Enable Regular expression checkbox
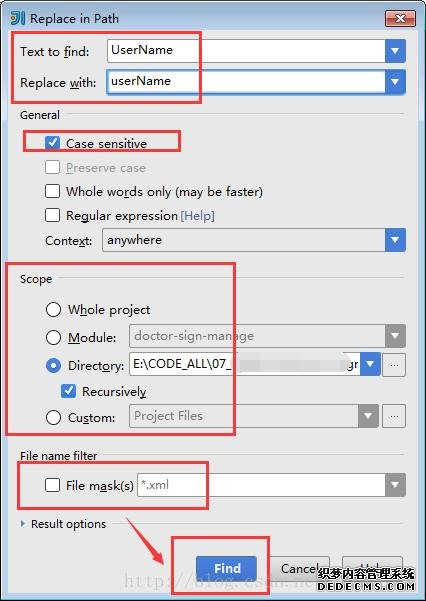426x601 pixels. (x=53, y=215)
